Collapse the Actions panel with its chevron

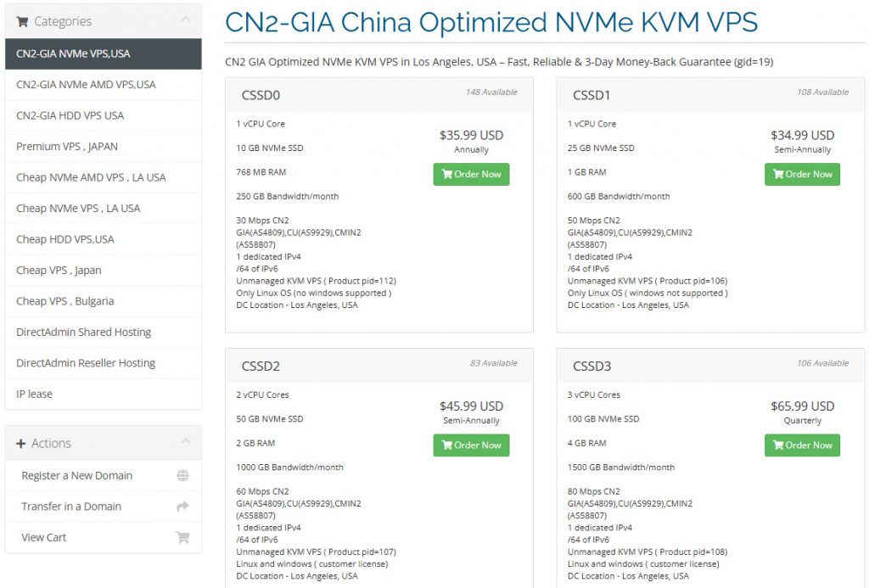pyautogui.click(x=185, y=442)
